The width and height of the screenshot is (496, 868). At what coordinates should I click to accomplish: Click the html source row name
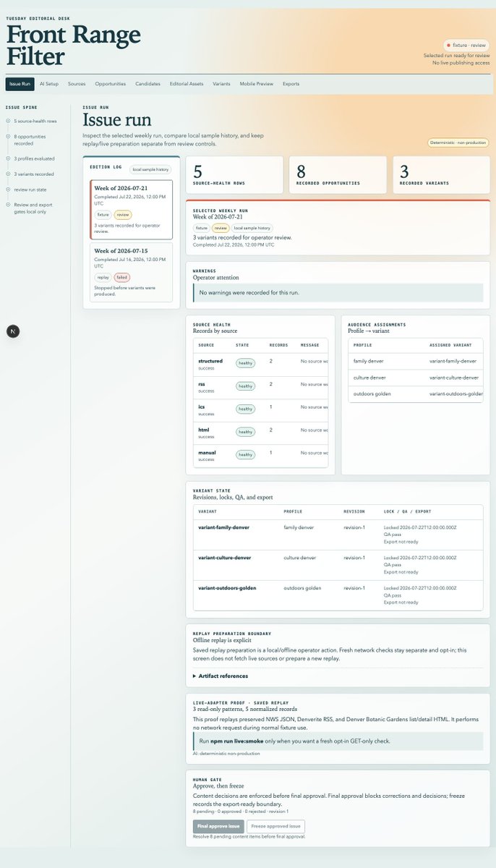click(203, 430)
